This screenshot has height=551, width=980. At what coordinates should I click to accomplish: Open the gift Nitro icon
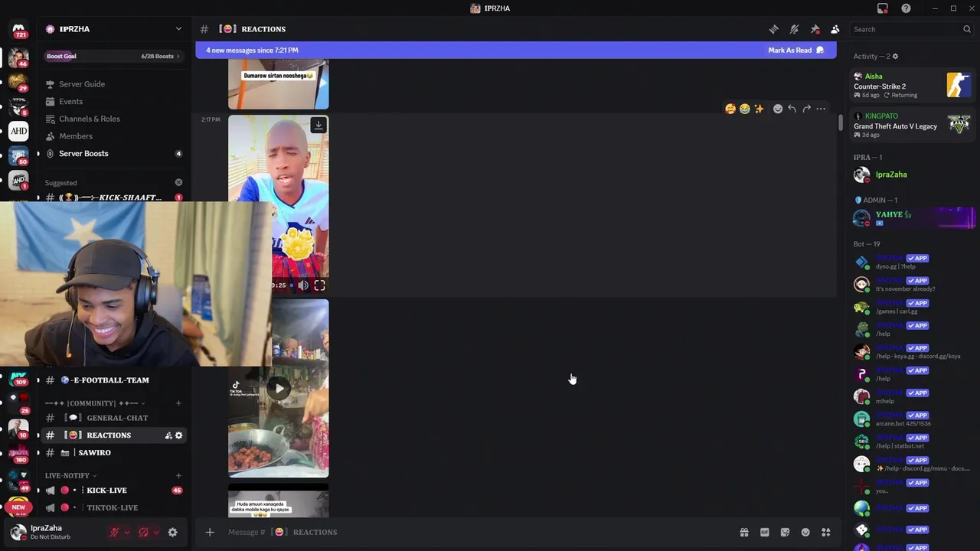pos(744,533)
